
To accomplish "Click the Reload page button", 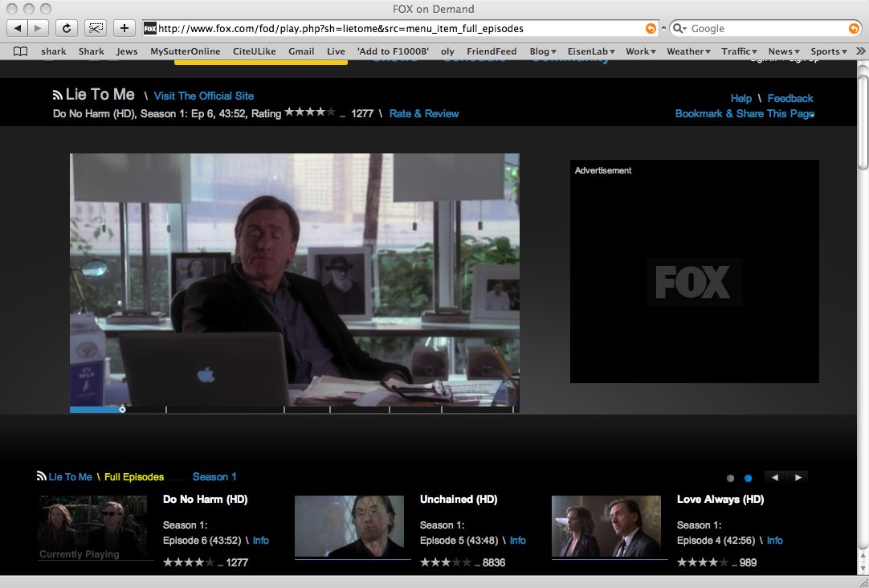I will click(x=66, y=28).
